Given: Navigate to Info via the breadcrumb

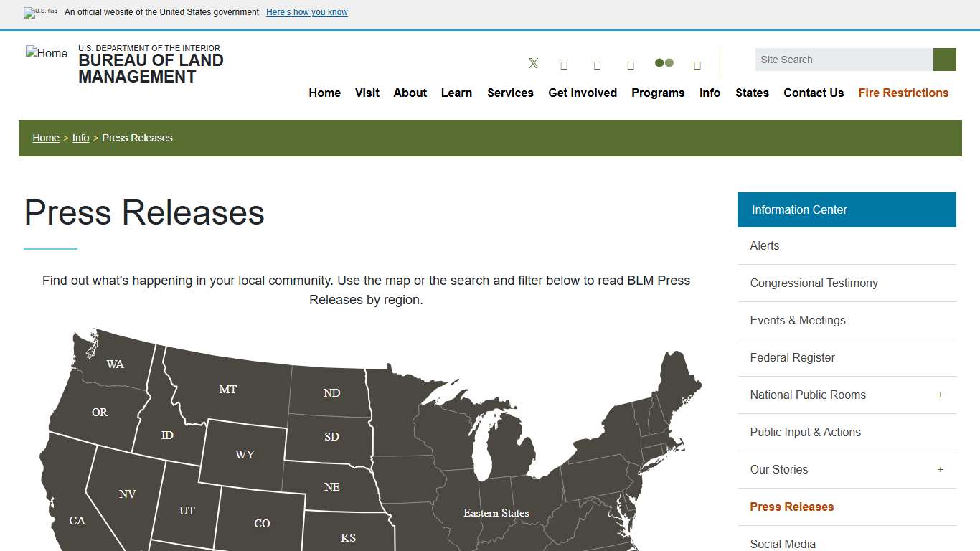Looking at the screenshot, I should click(80, 138).
